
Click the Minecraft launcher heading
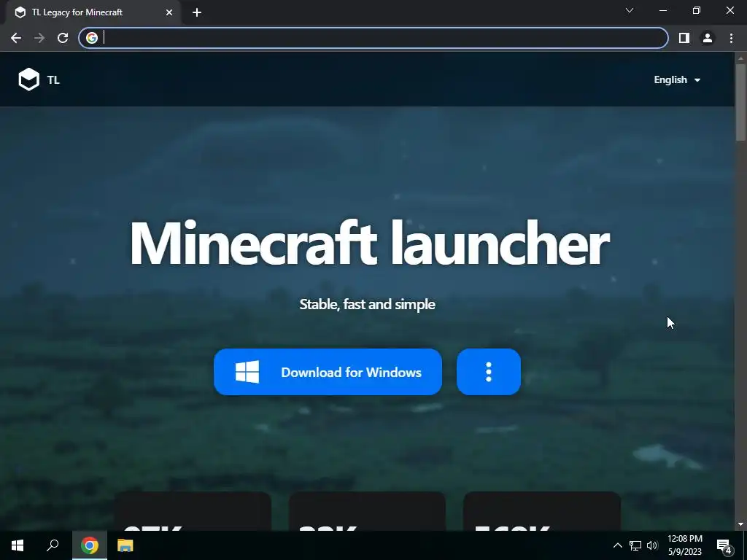[x=369, y=243]
